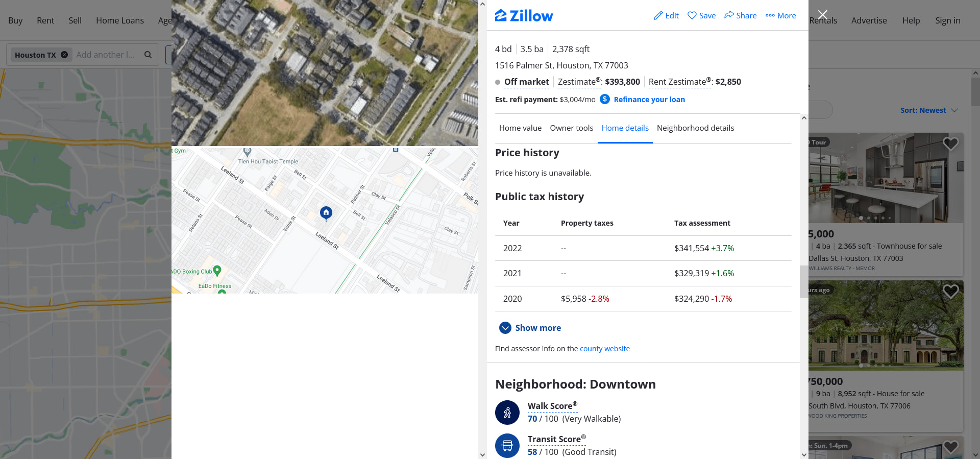The image size is (980, 459).
Task: Click the Transit Score bus icon
Action: (507, 446)
